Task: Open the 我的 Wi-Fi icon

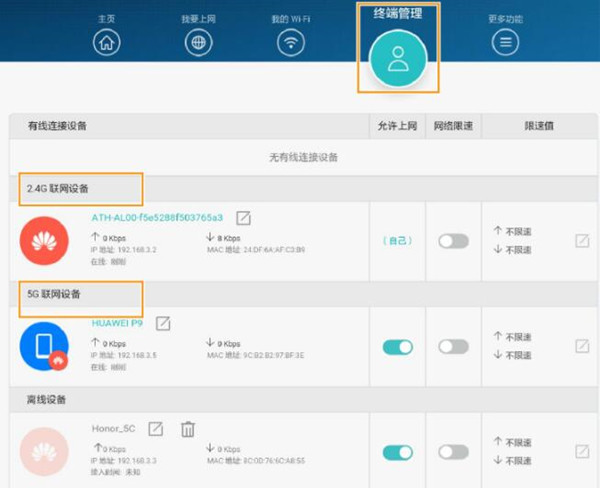Action: click(x=291, y=42)
